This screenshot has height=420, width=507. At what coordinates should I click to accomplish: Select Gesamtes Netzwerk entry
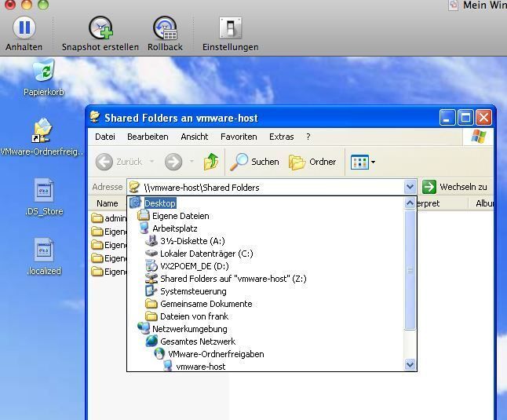point(198,341)
